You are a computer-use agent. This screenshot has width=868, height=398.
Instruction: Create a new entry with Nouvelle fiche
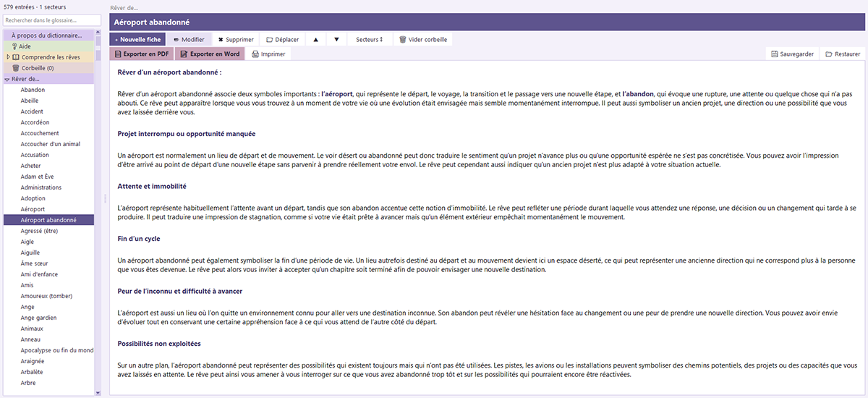point(137,39)
